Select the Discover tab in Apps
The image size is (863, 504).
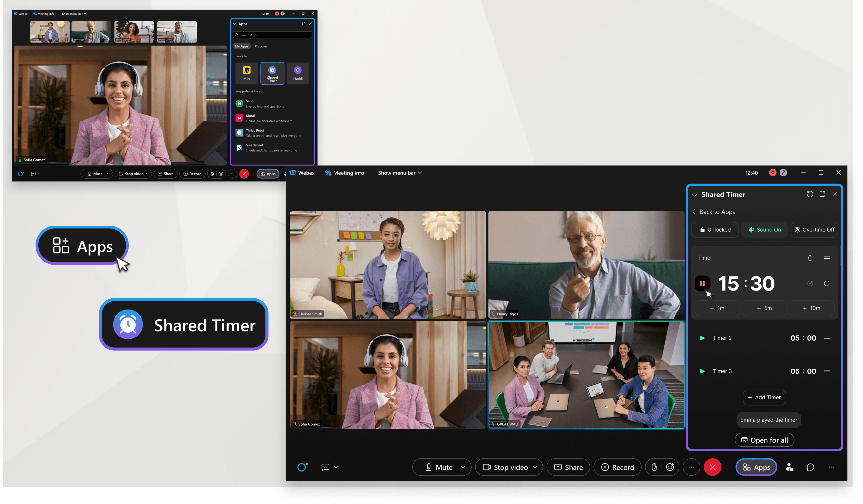click(x=261, y=46)
